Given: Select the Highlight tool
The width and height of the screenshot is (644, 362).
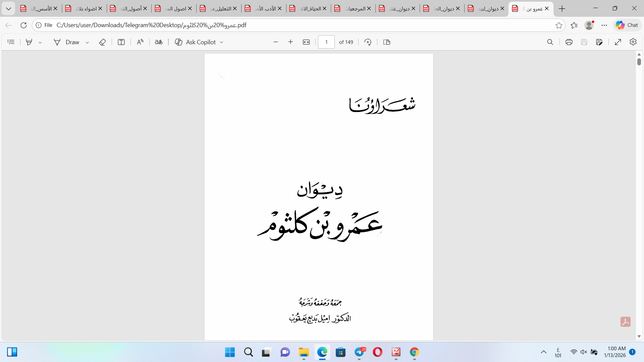Looking at the screenshot, I should coord(29,42).
